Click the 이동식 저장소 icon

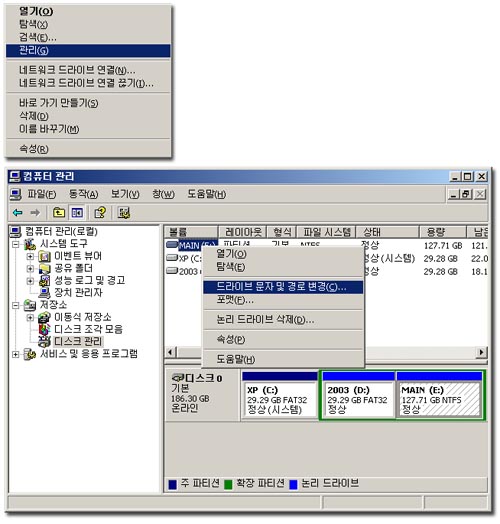[45, 317]
